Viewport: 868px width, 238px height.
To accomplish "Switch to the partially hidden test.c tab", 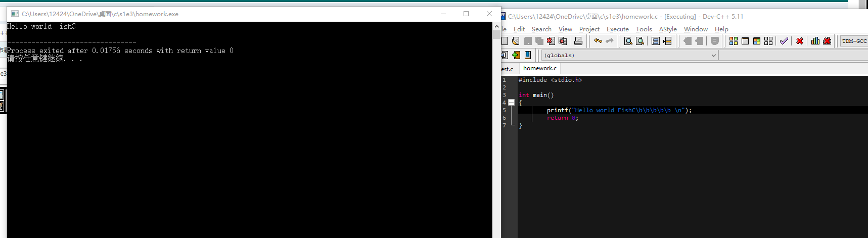I will coord(508,69).
